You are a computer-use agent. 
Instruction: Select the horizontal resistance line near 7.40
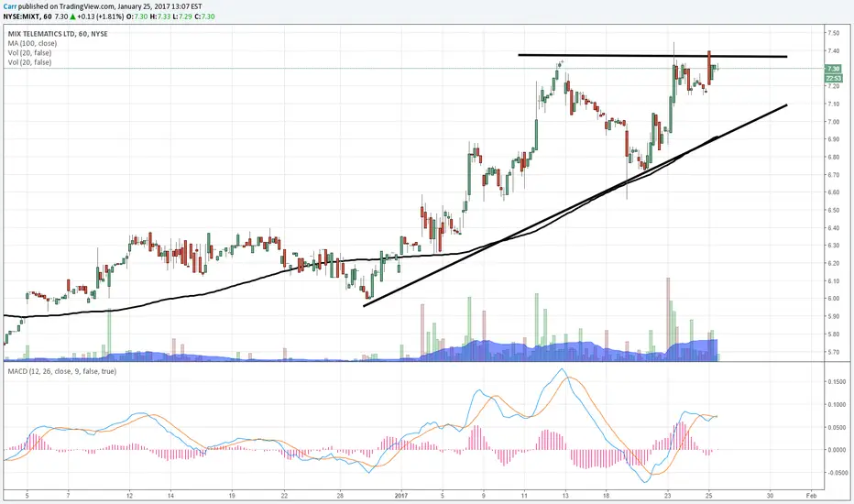[652, 56]
